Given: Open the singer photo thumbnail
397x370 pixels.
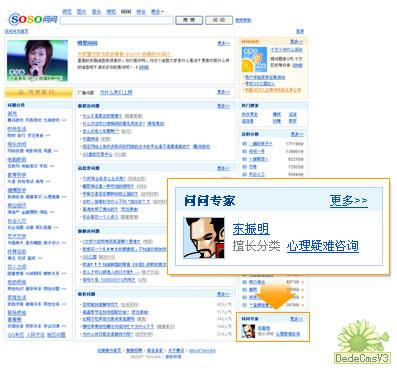Looking at the screenshot, I should (38, 60).
